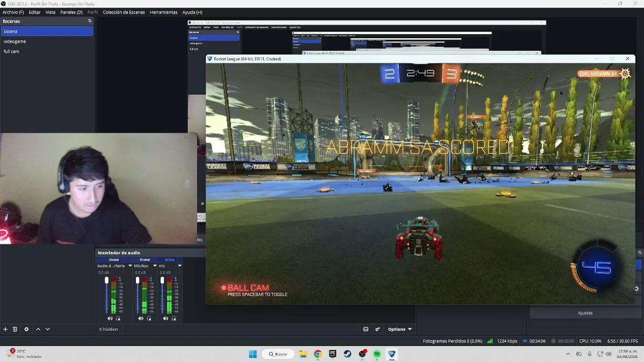Viewport: 644px width, 362px height.
Task: Click the Fotogramas Perdidos status text
Action: (453, 341)
